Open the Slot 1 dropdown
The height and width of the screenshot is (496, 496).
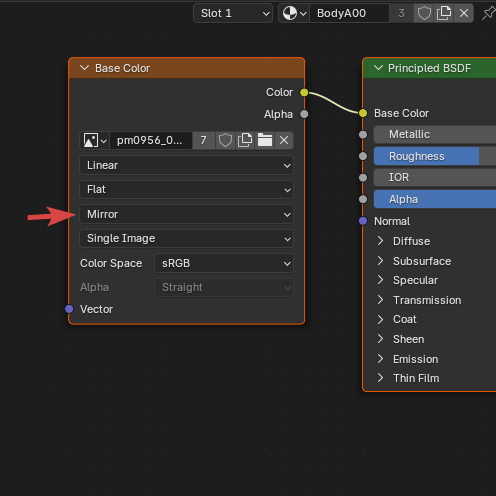[x=233, y=13]
